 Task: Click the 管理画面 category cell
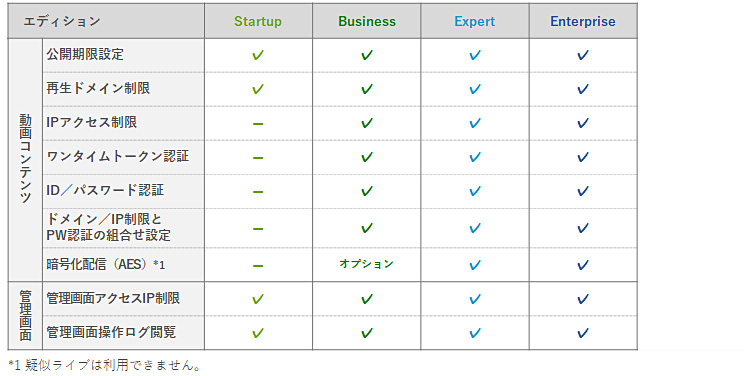pyautogui.click(x=25, y=316)
